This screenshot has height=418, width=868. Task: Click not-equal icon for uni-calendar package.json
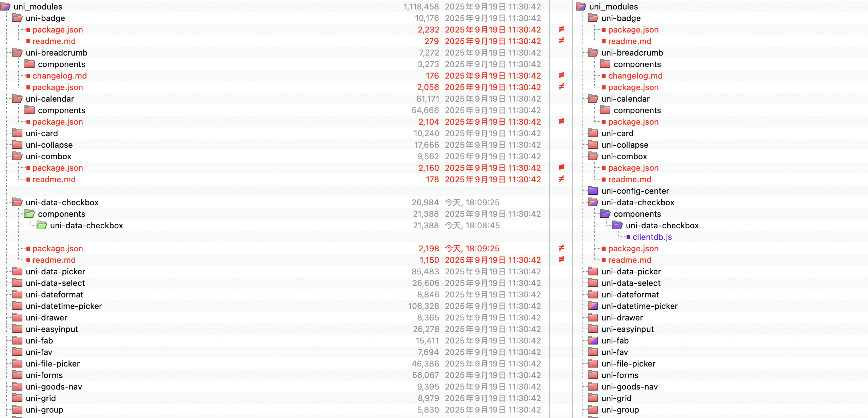(561, 122)
